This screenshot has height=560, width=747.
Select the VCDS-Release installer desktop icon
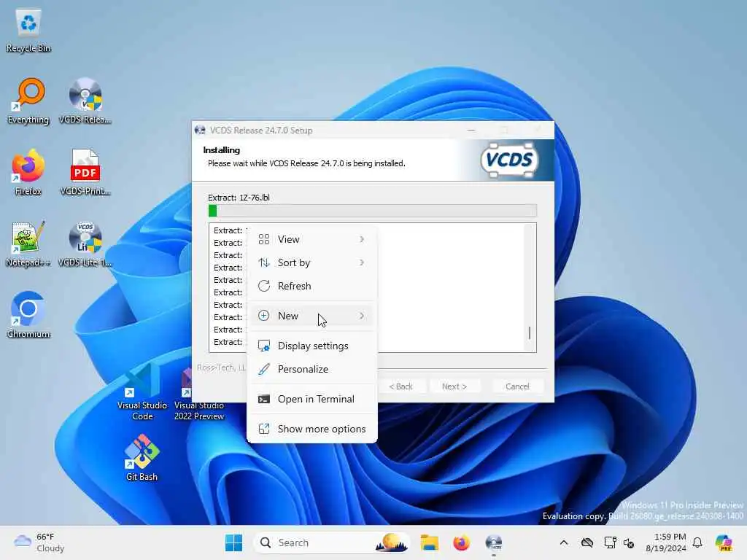click(85, 101)
